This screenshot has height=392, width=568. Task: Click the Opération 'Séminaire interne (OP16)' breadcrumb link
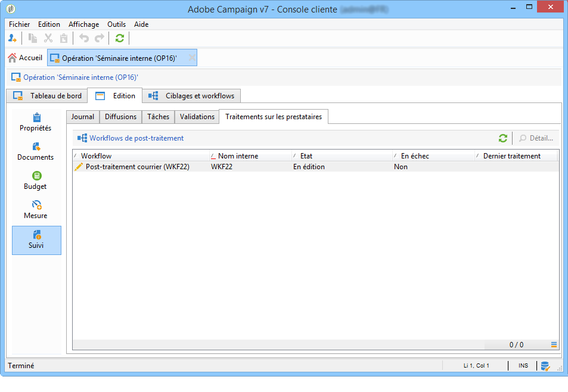[81, 77]
